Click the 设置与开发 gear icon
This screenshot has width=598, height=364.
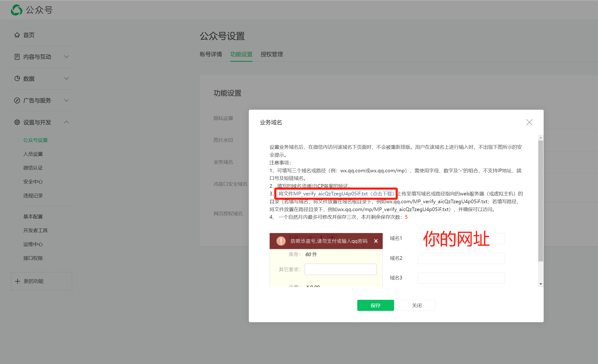pos(17,122)
